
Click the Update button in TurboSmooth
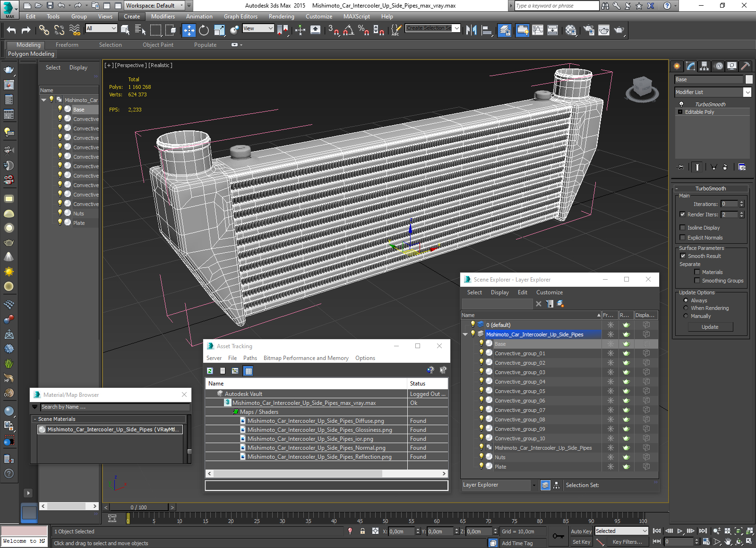tap(710, 327)
